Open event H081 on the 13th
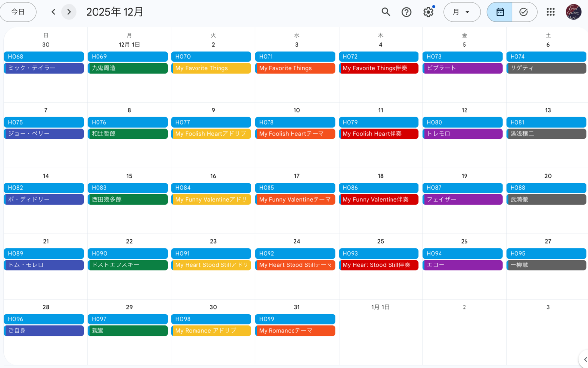 (x=546, y=122)
